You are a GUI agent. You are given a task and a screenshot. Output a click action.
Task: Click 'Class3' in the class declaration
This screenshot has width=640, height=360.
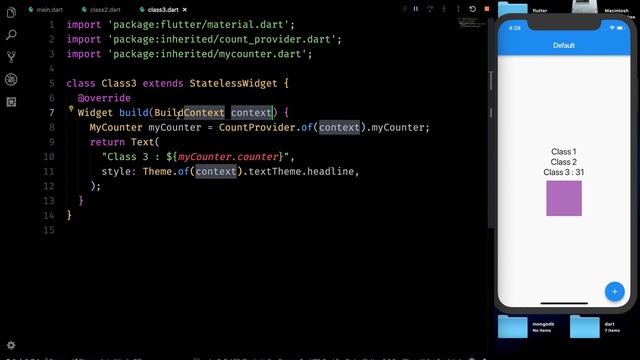tap(119, 84)
